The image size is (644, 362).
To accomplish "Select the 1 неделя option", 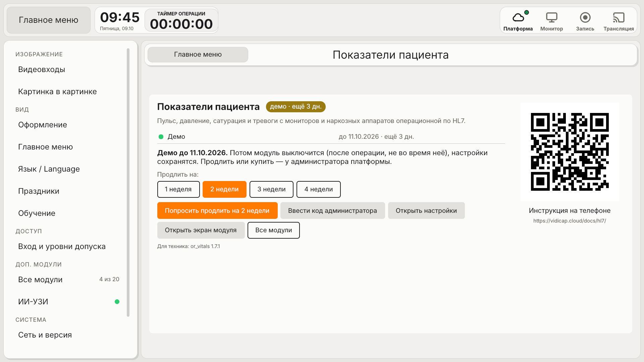I will [178, 189].
